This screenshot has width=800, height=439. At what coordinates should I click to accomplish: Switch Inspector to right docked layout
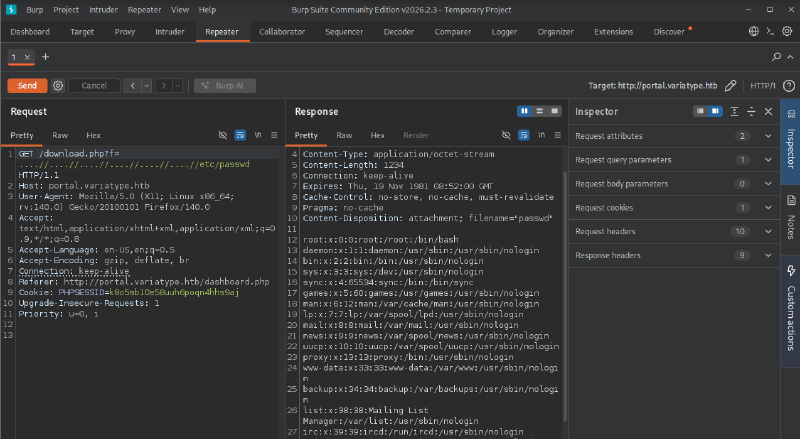[715, 111]
